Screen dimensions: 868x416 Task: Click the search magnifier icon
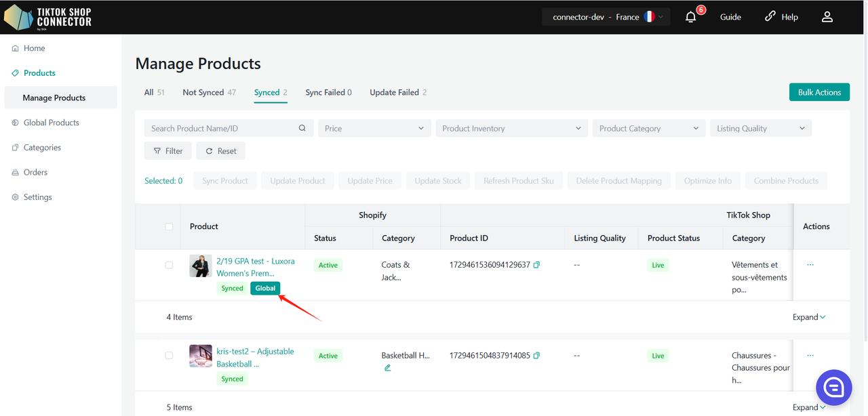[302, 128]
